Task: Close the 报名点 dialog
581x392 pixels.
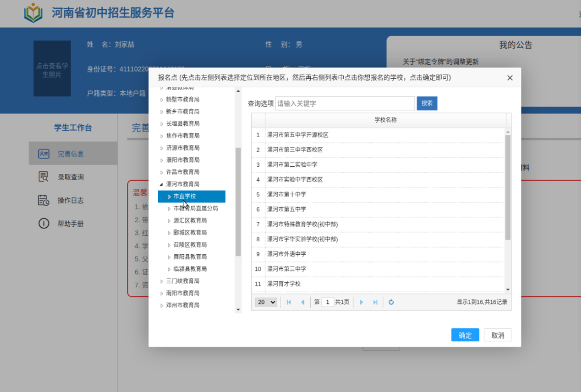Action: [x=510, y=78]
